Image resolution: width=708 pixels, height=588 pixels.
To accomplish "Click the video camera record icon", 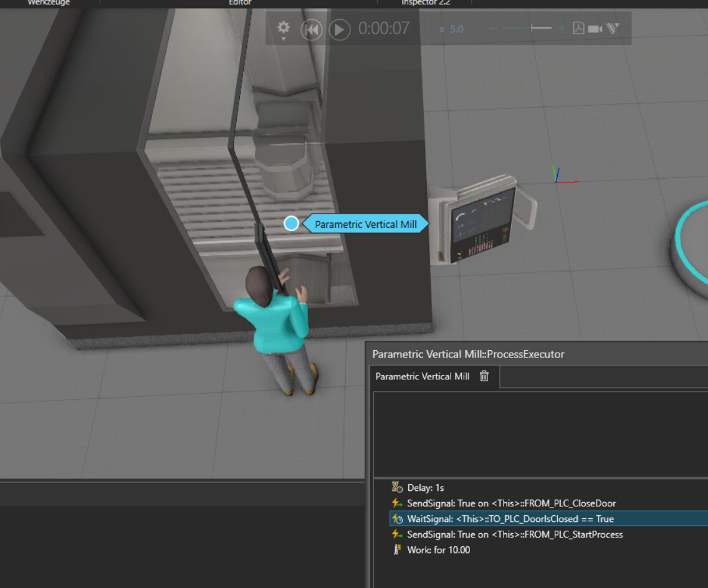I will point(595,29).
